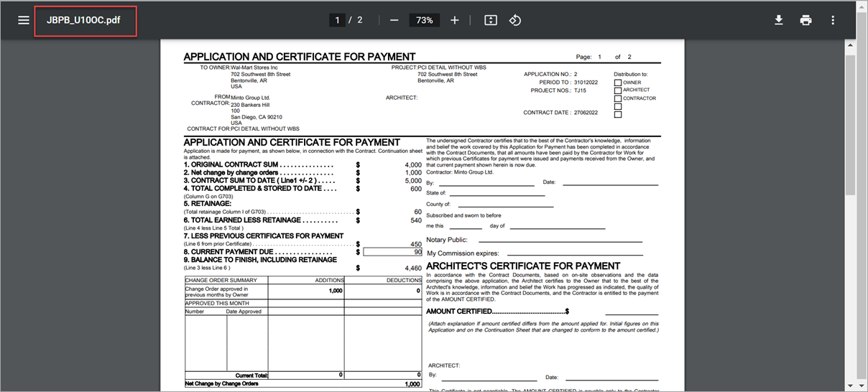
Task: Click CONTRACT DATE : 27062022 text
Action: (560, 113)
